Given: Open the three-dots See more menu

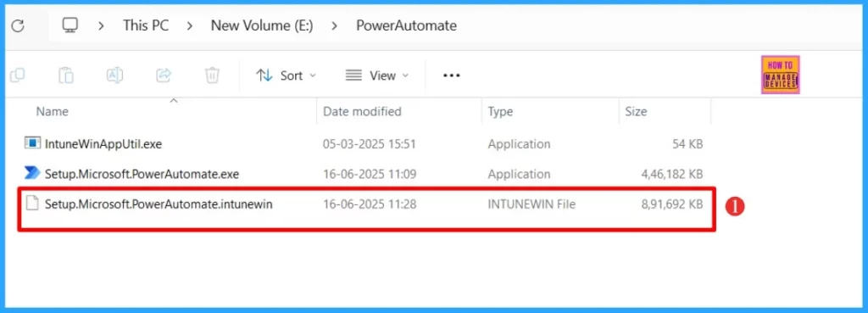Looking at the screenshot, I should click(452, 75).
